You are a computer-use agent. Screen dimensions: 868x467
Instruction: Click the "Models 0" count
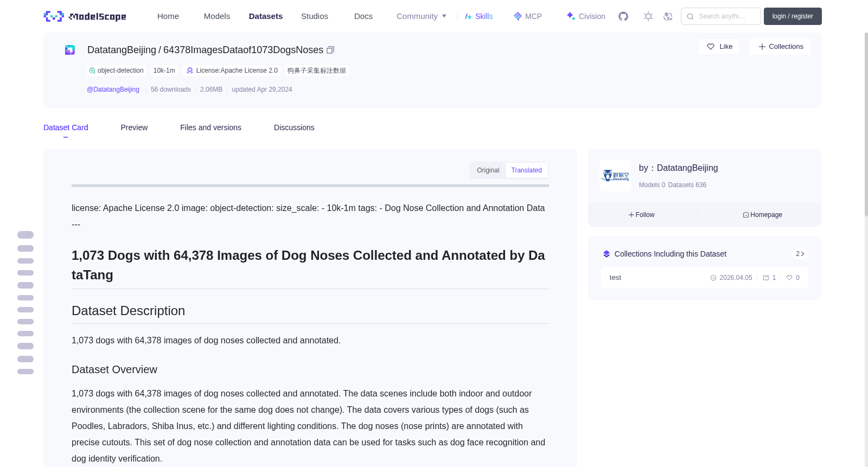click(x=652, y=185)
